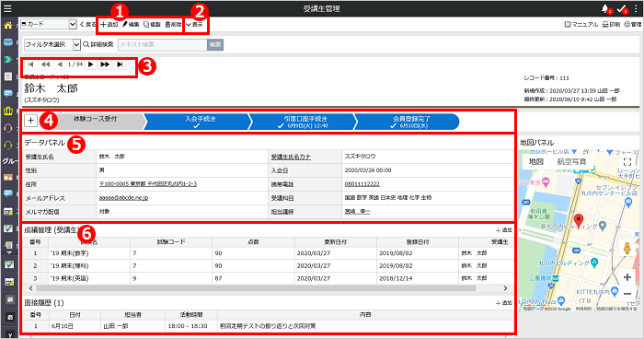Click phone number 08011112222
Viewport: 644px width, 339px height.
(x=362, y=184)
